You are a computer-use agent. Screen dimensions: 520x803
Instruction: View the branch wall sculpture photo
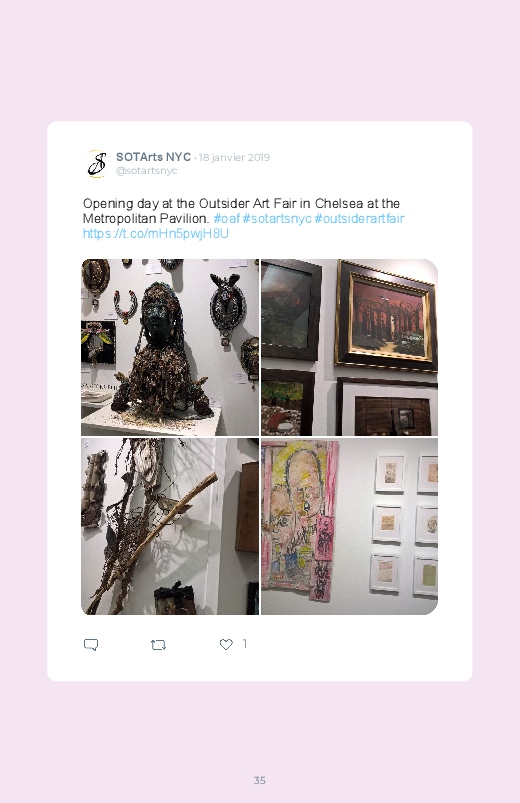click(x=170, y=526)
